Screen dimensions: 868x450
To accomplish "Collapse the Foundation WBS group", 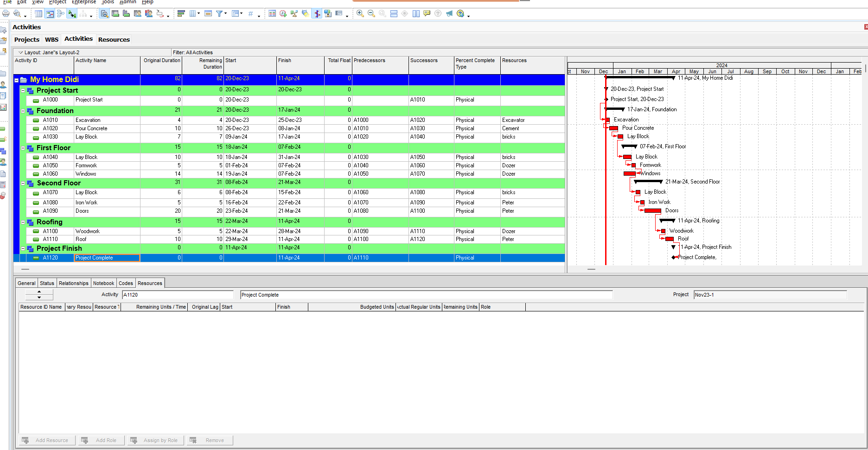I will coord(23,111).
